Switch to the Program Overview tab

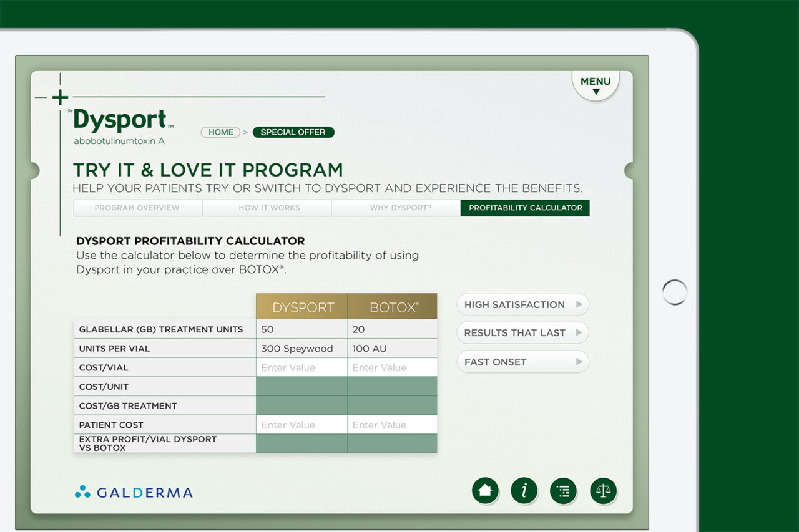coord(137,208)
